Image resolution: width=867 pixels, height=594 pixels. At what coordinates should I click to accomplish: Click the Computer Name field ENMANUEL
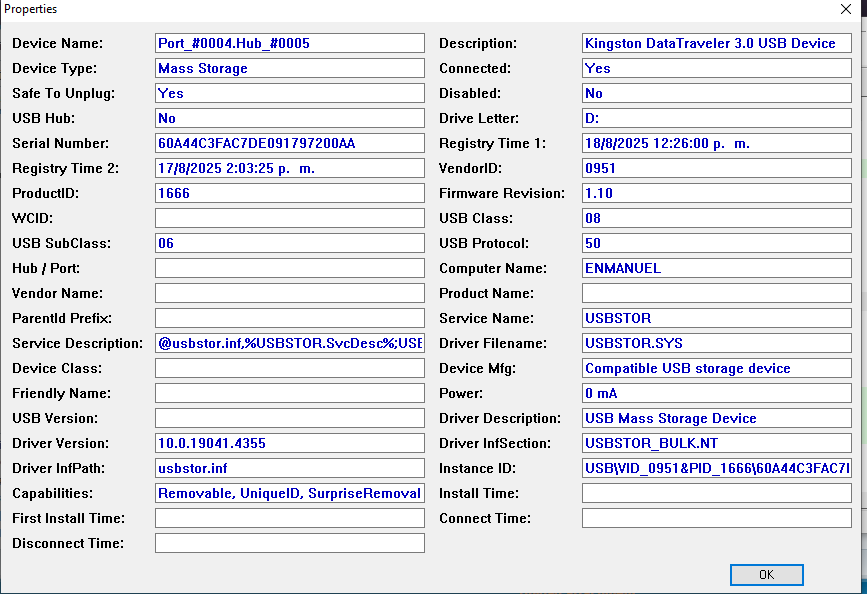[x=717, y=268]
